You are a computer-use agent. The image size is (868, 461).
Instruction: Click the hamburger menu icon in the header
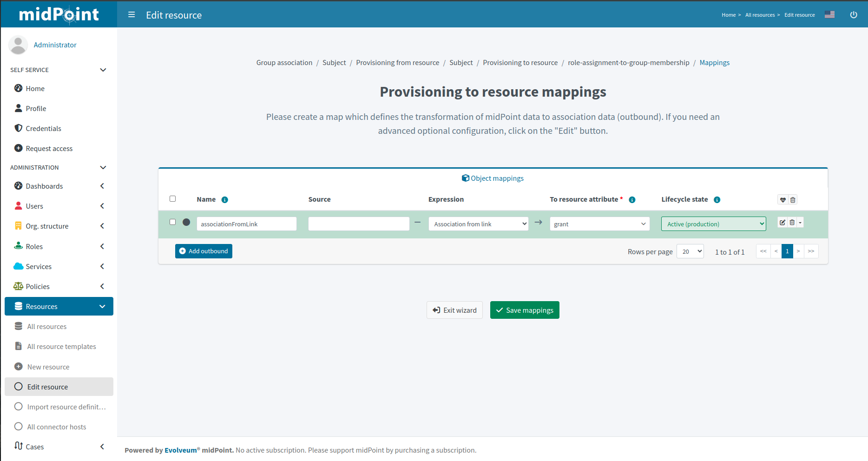(x=132, y=14)
